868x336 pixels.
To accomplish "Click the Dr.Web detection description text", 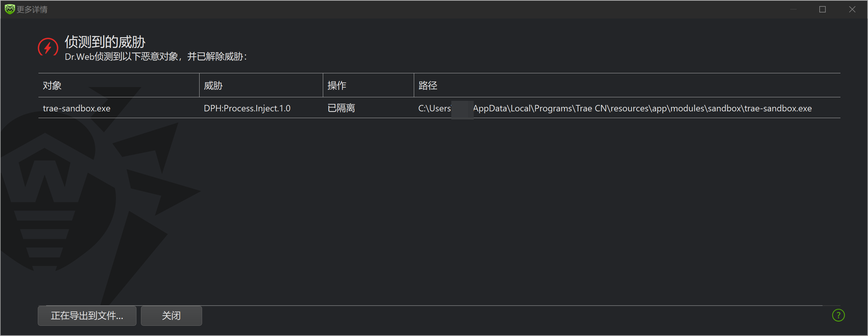I will pyautogui.click(x=156, y=57).
